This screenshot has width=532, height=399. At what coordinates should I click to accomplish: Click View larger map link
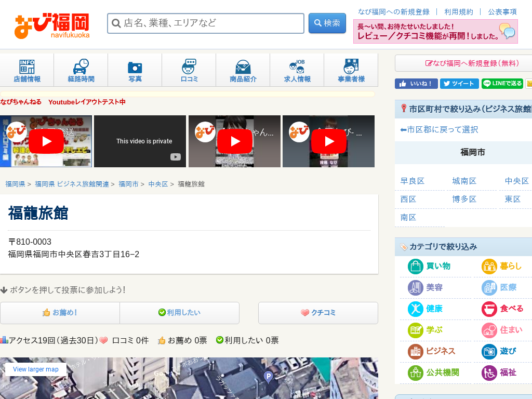pyautogui.click(x=36, y=369)
